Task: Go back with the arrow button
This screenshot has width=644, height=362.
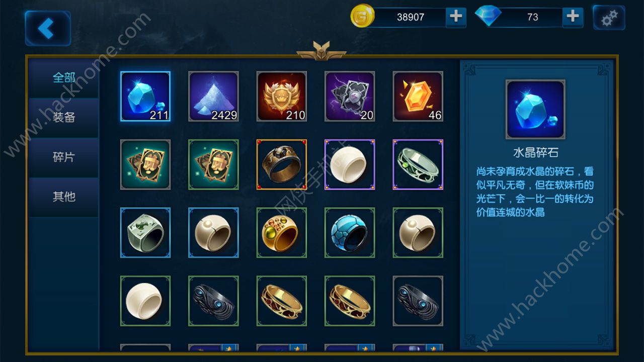Action: click(47, 28)
